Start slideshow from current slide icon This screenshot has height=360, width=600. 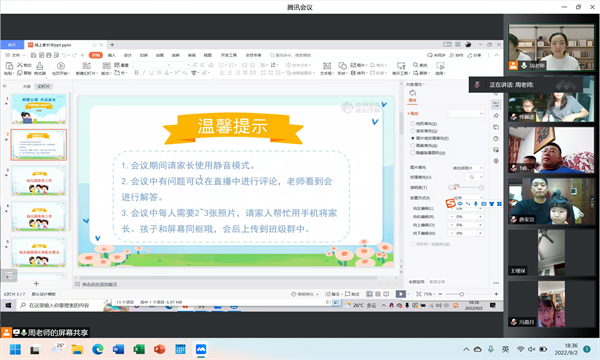click(60, 68)
